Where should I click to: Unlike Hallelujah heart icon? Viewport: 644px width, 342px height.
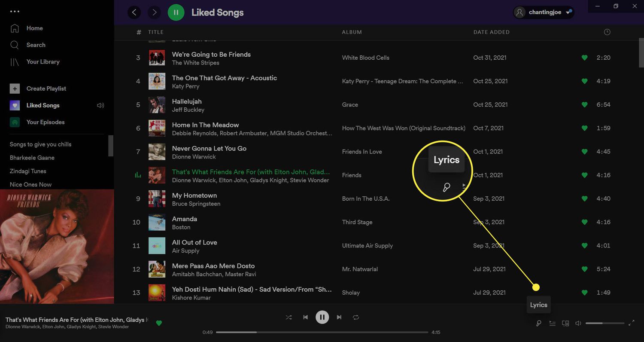[x=584, y=104]
